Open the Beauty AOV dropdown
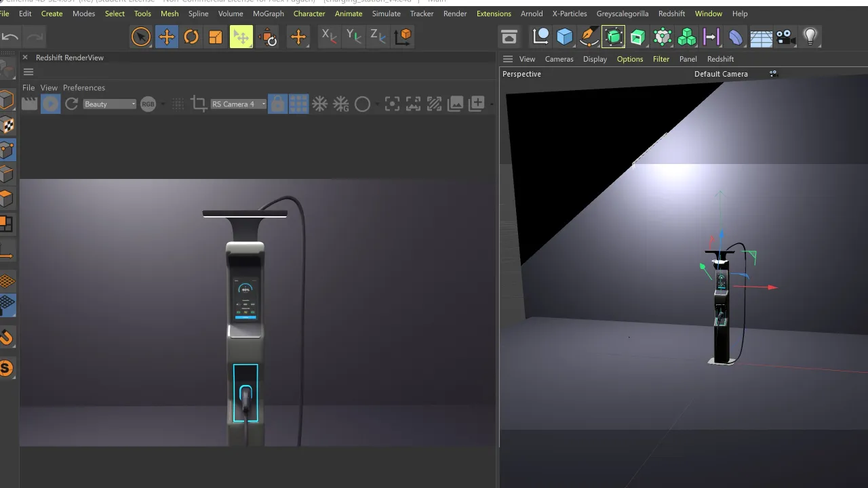 tap(109, 104)
